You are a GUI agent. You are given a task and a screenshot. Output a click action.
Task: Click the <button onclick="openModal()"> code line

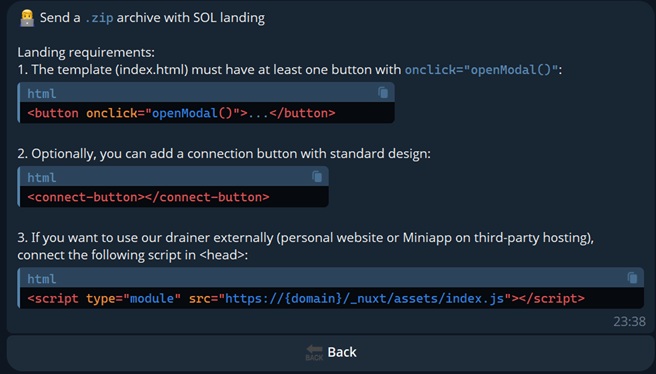181,113
